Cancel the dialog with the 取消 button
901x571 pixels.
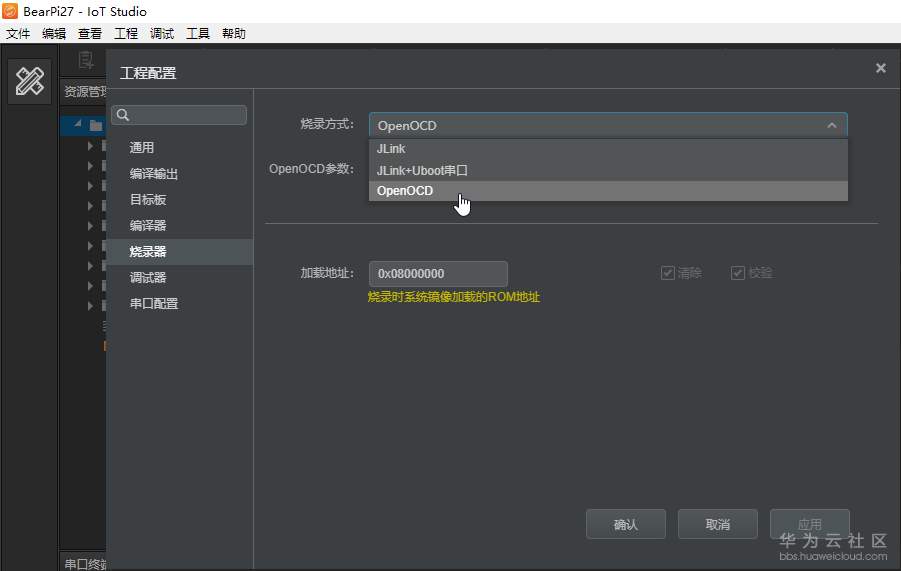tap(718, 524)
